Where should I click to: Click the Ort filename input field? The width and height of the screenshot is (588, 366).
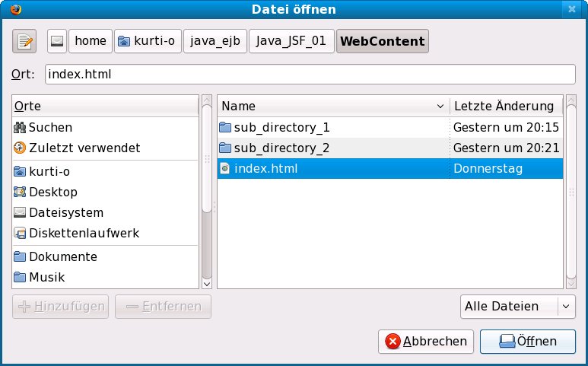(x=310, y=75)
